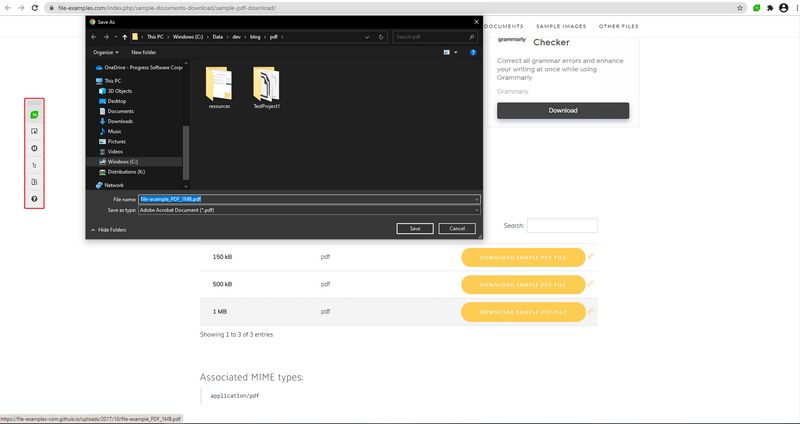Open the DOM tree tool on recorder toolbar
This screenshot has height=424, width=800.
click(x=34, y=165)
